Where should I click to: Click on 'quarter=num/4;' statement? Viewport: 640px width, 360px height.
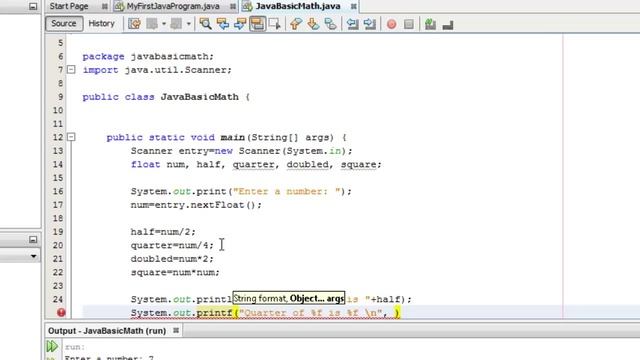tap(172, 245)
